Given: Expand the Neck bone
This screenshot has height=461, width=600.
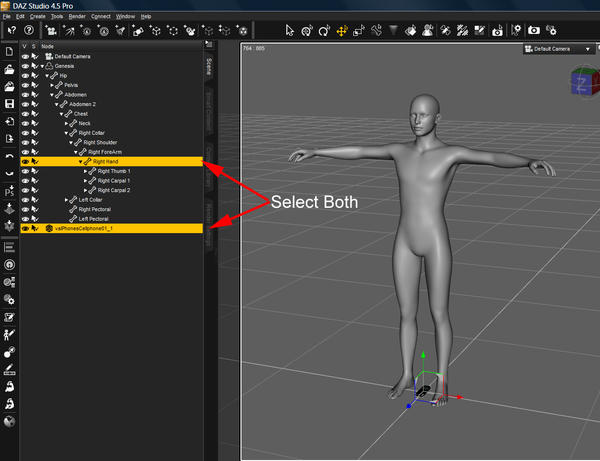Looking at the screenshot, I should (x=66, y=123).
